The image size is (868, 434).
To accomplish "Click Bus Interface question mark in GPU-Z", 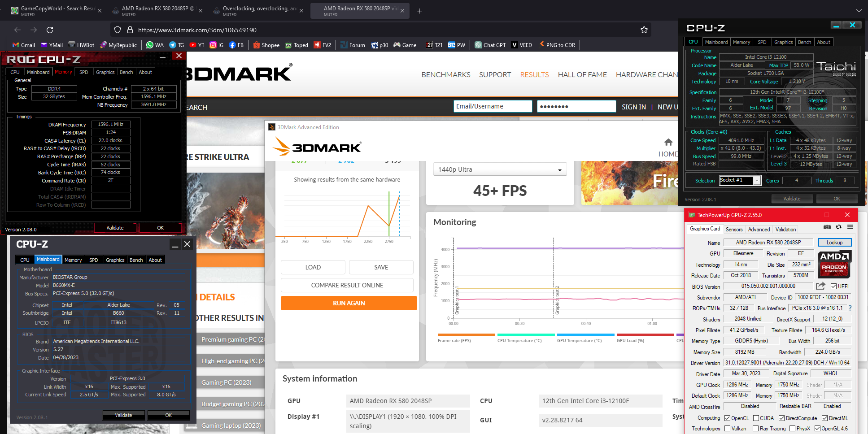I will pyautogui.click(x=850, y=308).
